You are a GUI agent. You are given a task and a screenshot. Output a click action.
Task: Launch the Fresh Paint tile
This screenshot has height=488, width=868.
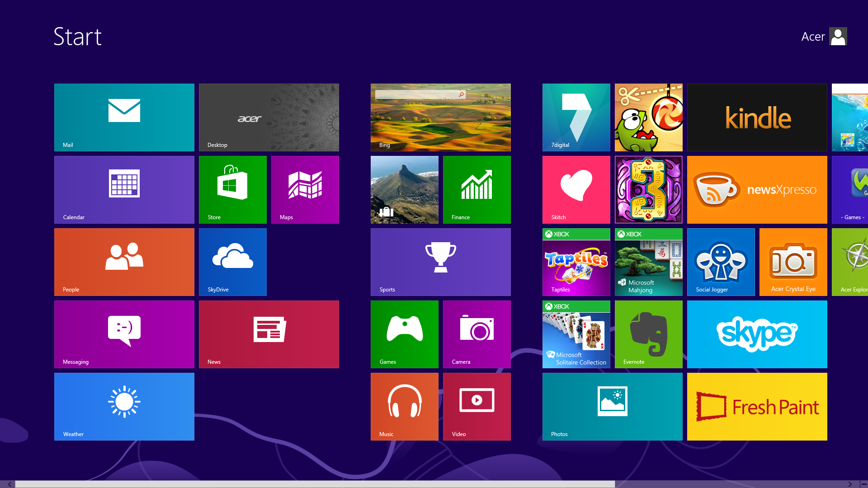tap(757, 407)
